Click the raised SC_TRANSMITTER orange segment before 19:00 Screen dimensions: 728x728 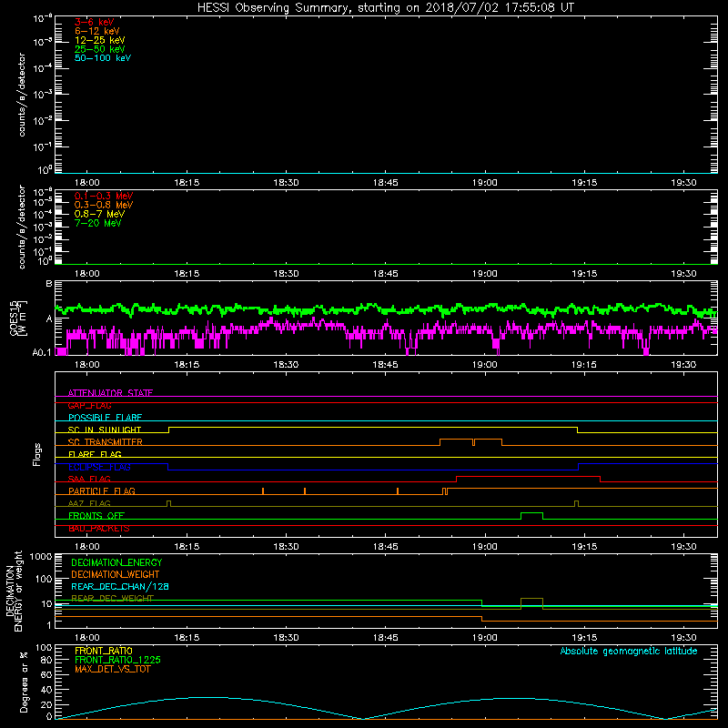click(456, 440)
